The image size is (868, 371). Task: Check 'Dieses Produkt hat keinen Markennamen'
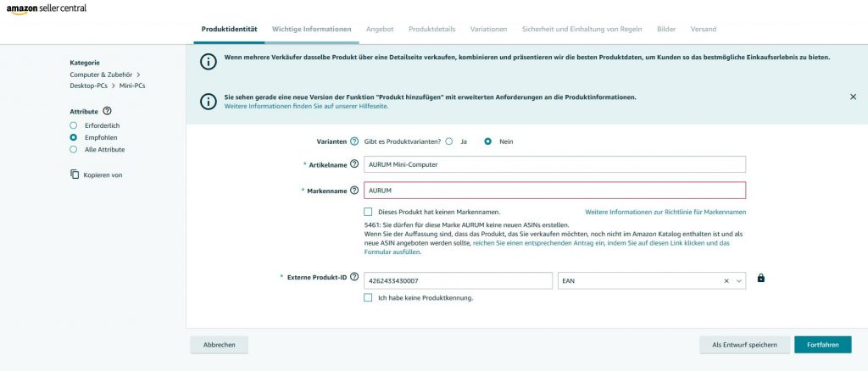pos(368,212)
